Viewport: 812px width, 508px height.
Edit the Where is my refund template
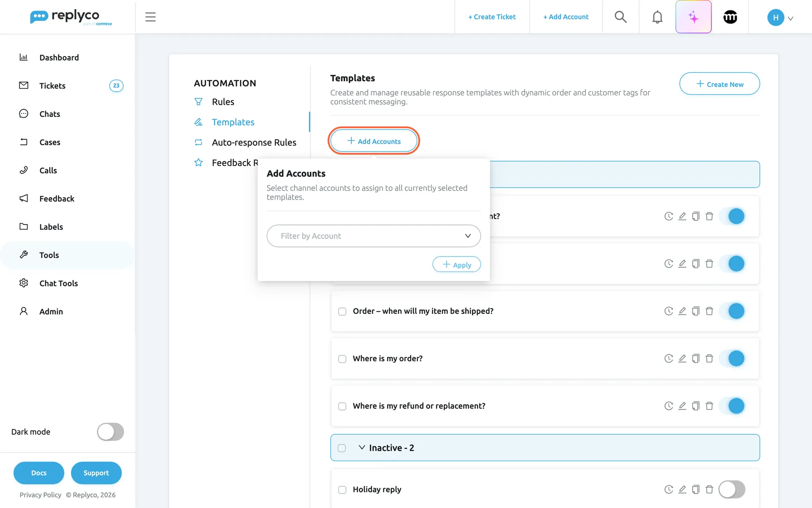point(682,406)
